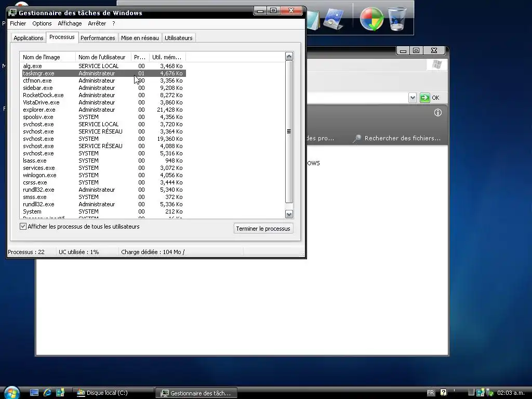Switch to Disque local (C:) taskbar button
The height and width of the screenshot is (399, 532).
[x=112, y=393]
